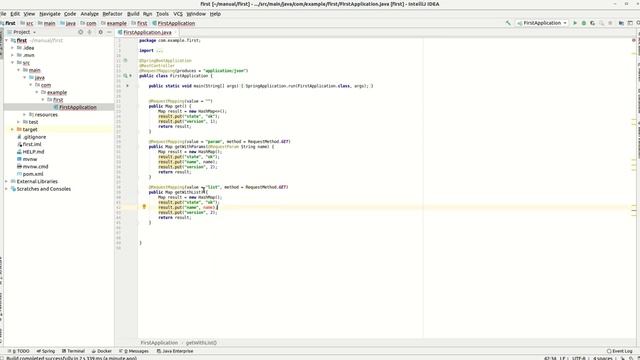Start debugging with the green bug icon

click(x=584, y=23)
